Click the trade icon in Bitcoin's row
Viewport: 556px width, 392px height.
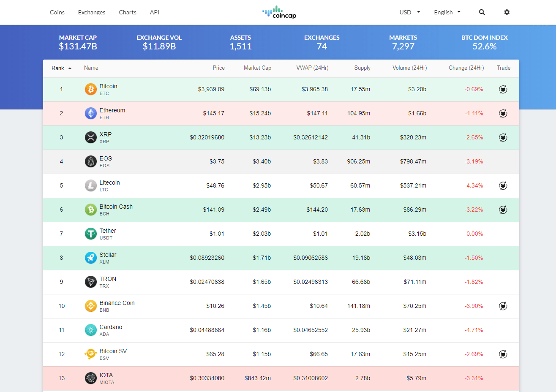click(x=503, y=89)
